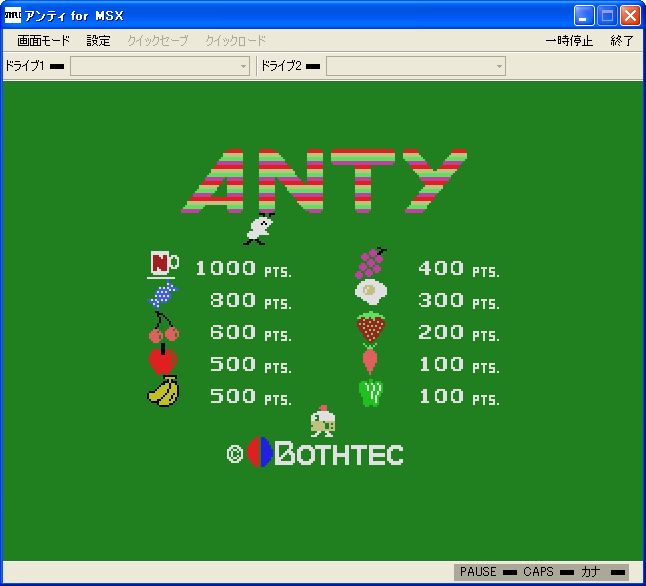Pause emulation with 一時停止
Image resolution: width=646 pixels, height=586 pixels.
(x=569, y=40)
